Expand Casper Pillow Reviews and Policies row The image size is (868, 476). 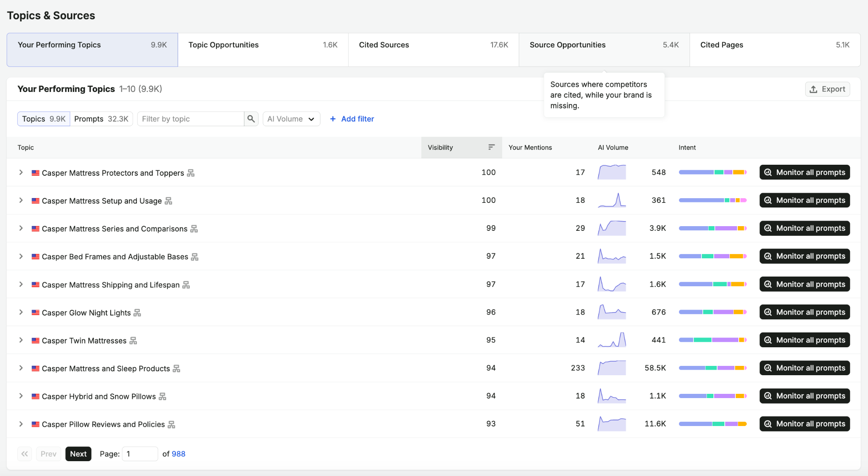(21, 424)
